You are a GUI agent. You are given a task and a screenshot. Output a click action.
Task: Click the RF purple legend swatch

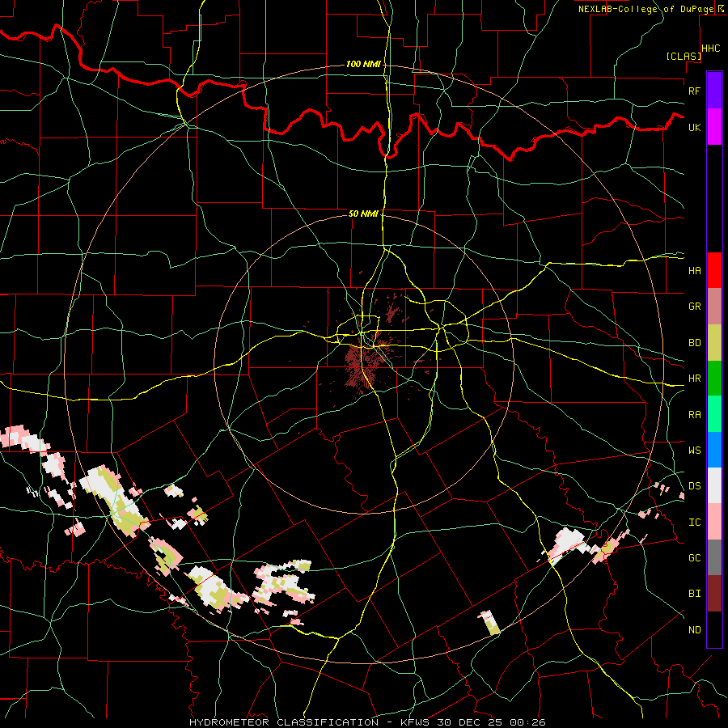point(714,91)
